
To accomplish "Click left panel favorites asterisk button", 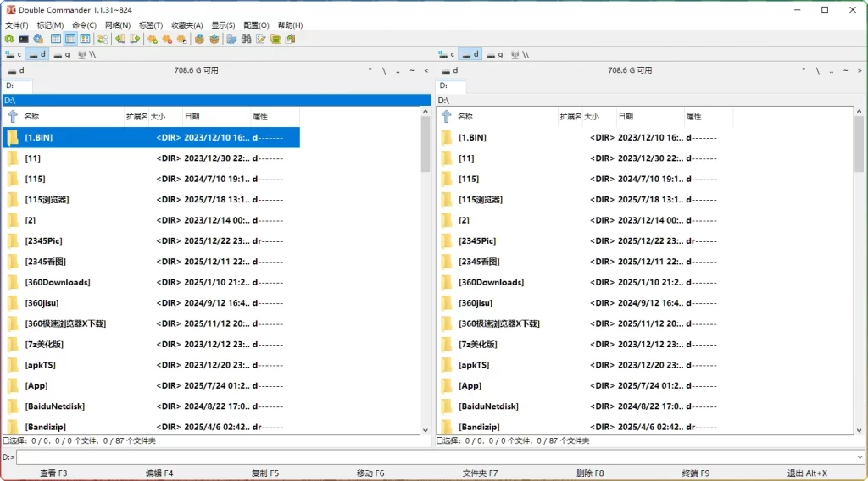I will (370, 70).
